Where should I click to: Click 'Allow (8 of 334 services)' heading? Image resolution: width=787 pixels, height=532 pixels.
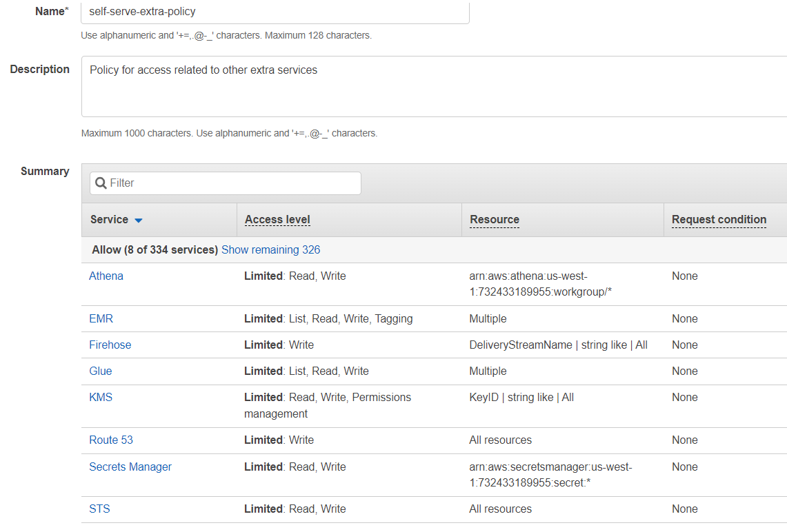[155, 249]
